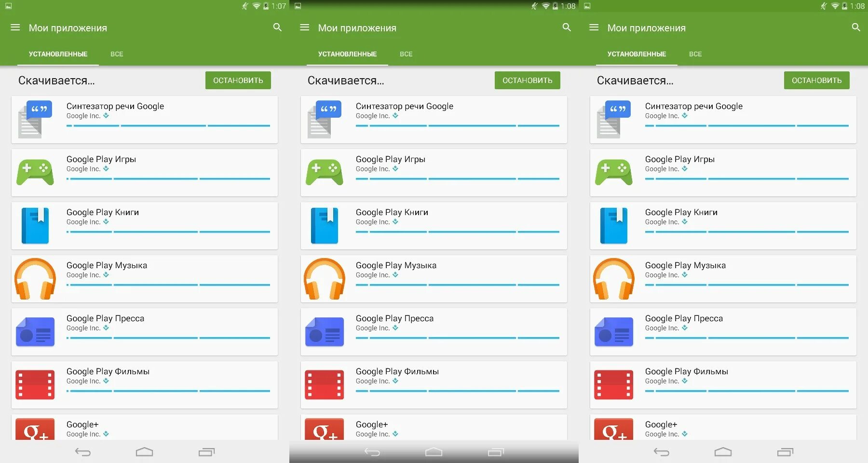Open Google+ icon in right screenshot
Viewport: 868px width, 463px height.
point(614,429)
